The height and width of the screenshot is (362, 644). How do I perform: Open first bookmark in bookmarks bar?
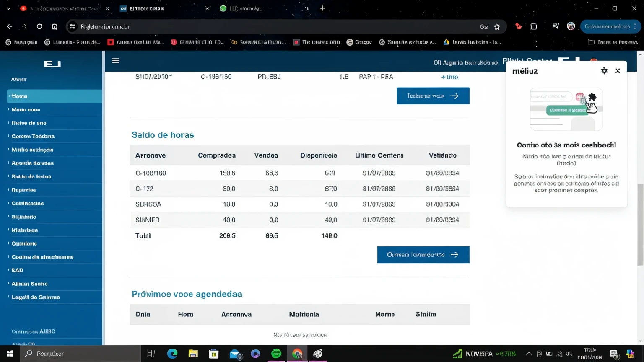coord(21,42)
